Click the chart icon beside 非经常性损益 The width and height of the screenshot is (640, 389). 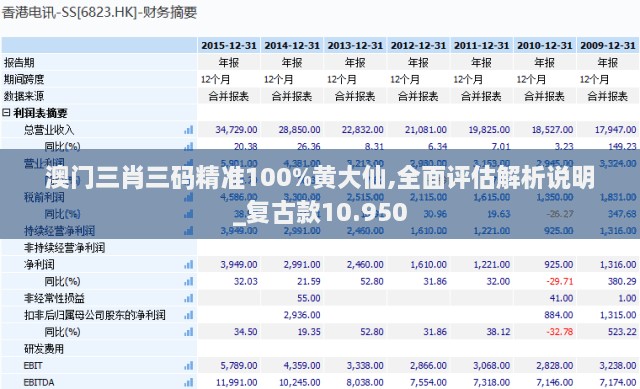point(189,298)
